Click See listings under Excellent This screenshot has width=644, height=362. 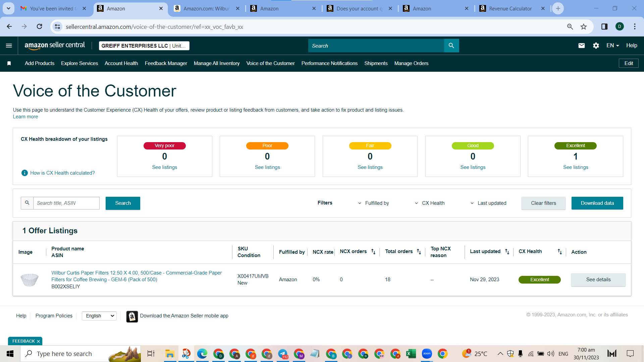(576, 167)
